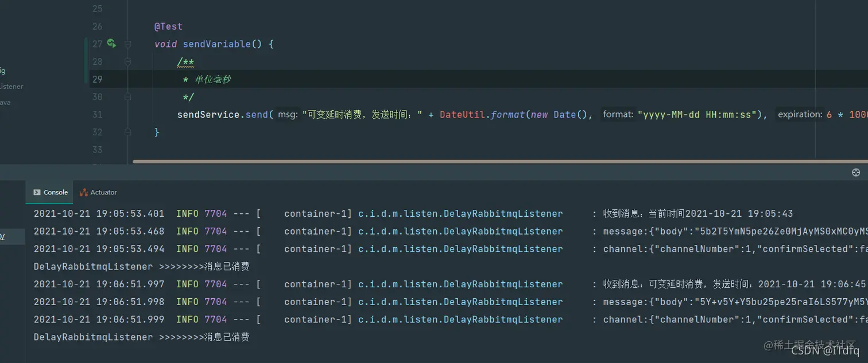Image resolution: width=868 pixels, height=363 pixels.
Task: Click fold end marker at line 32
Action: 127,132
